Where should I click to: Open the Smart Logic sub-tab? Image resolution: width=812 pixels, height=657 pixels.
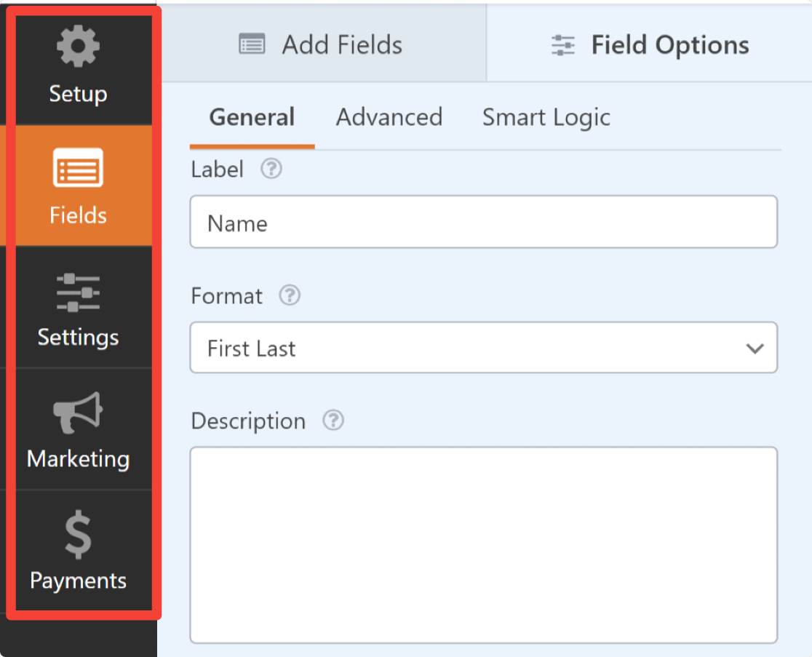546,118
